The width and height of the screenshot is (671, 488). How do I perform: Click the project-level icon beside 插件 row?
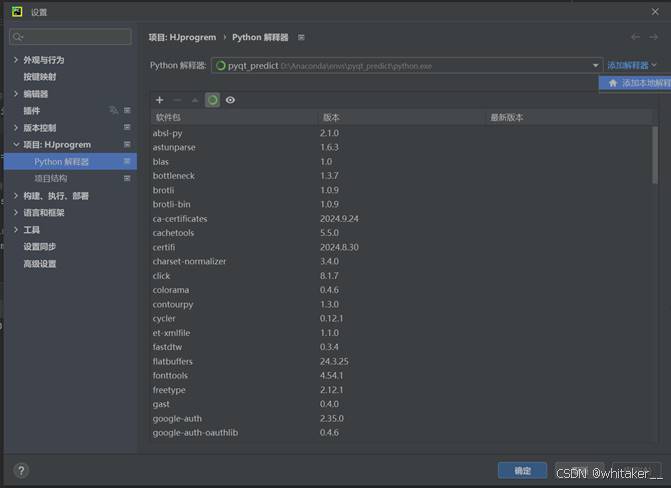pyautogui.click(x=127, y=110)
